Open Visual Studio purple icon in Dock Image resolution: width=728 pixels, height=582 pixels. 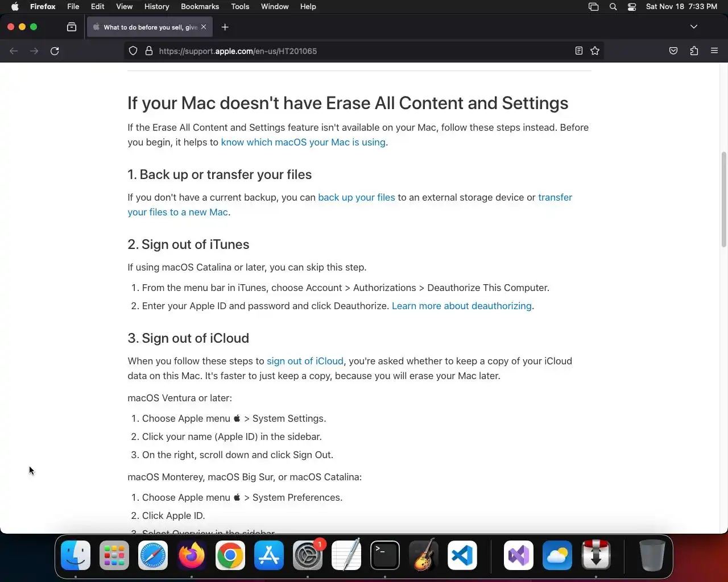click(519, 555)
